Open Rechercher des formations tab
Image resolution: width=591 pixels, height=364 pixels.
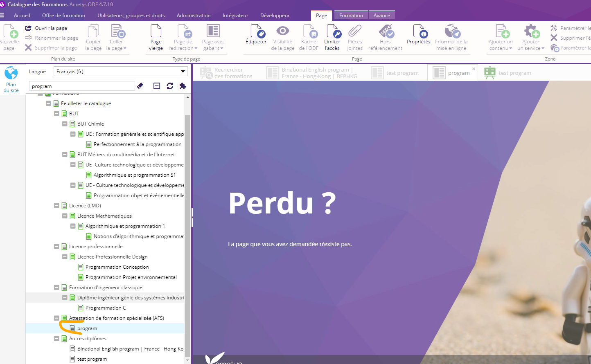(x=226, y=73)
